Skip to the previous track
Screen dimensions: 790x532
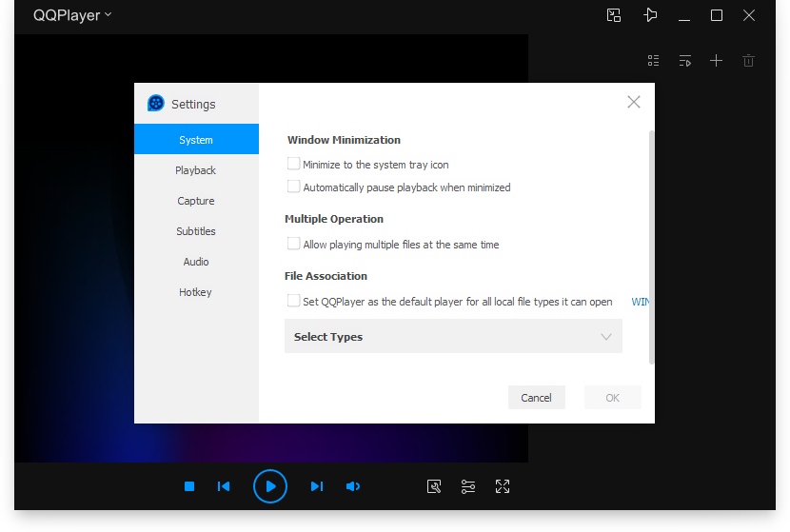point(224,486)
